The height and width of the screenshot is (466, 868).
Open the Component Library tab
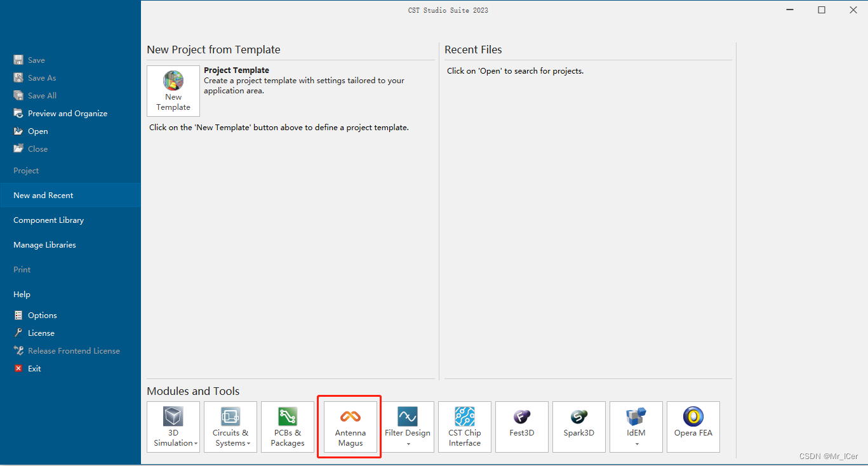click(70, 220)
